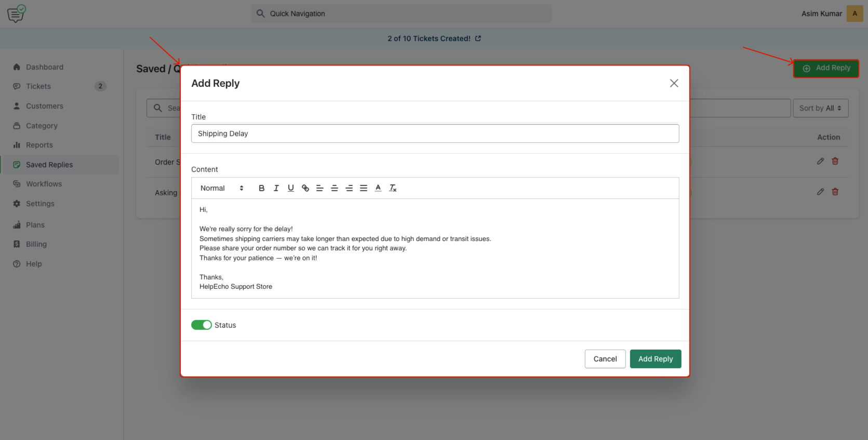Center align the content text
The image size is (868, 440).
(x=335, y=188)
